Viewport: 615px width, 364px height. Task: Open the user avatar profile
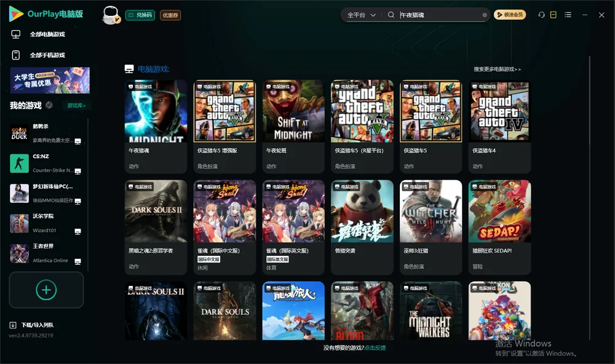point(111,15)
